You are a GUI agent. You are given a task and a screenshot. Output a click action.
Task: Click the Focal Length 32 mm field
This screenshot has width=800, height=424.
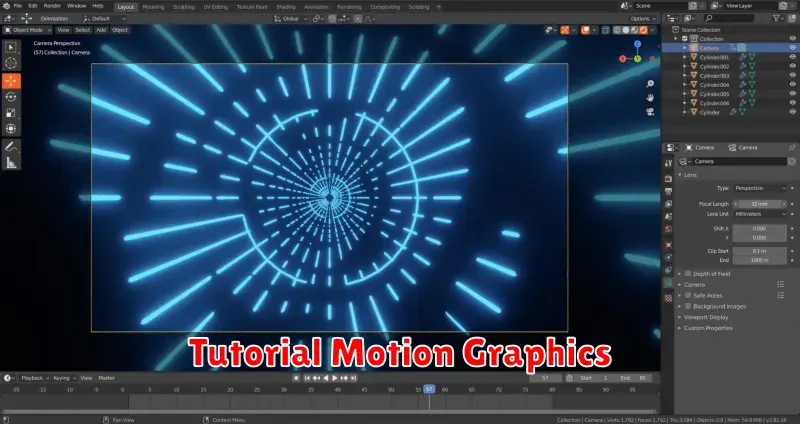[760, 204]
